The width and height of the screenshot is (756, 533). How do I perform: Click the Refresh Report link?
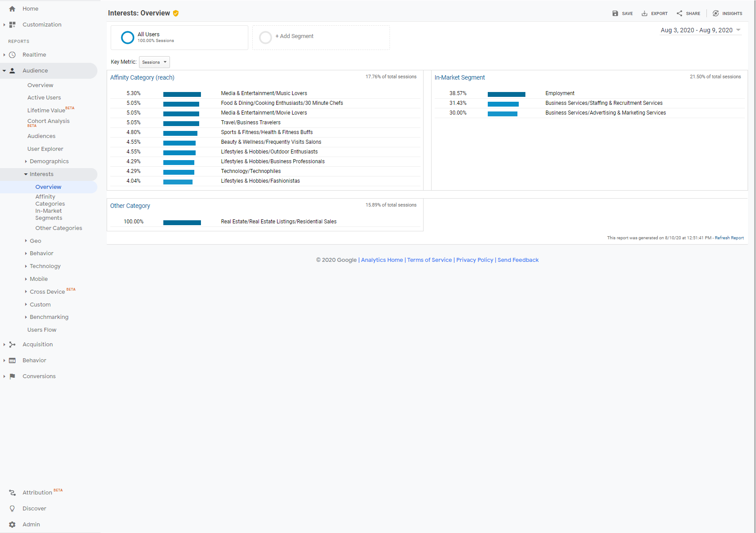[x=729, y=238]
